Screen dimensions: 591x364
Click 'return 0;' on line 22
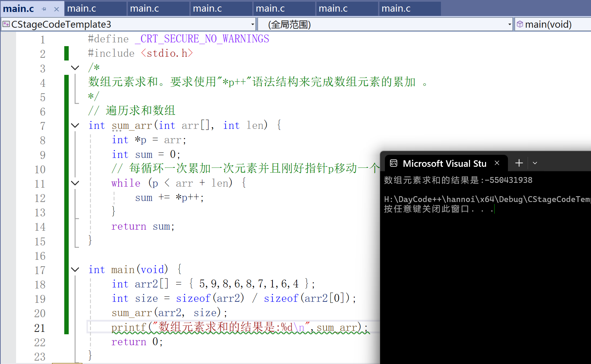(x=137, y=342)
